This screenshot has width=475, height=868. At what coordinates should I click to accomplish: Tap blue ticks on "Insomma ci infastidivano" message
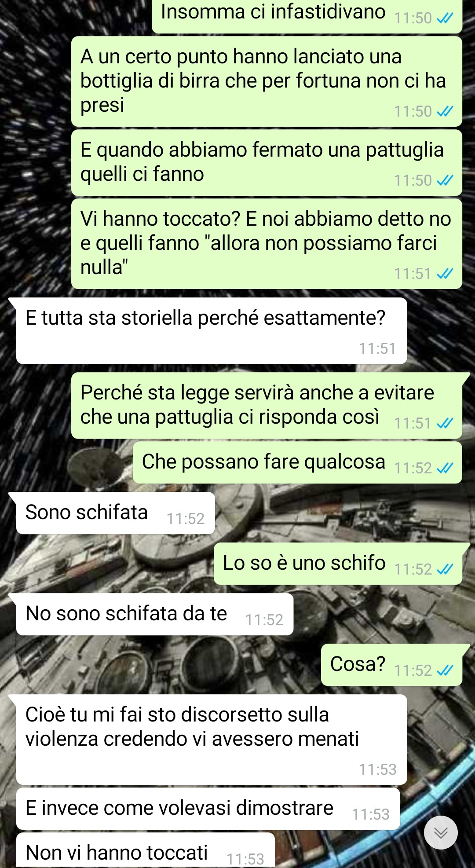(x=445, y=18)
